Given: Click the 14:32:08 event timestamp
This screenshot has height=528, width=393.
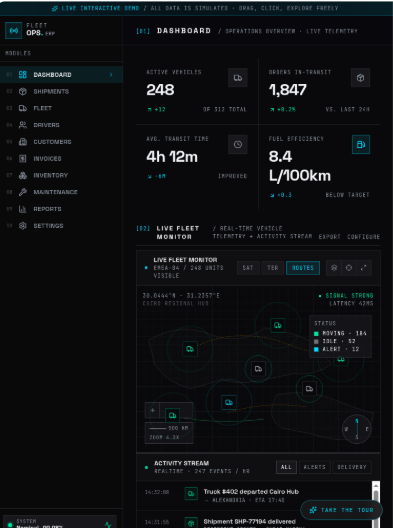Looking at the screenshot, I should pyautogui.click(x=157, y=492).
